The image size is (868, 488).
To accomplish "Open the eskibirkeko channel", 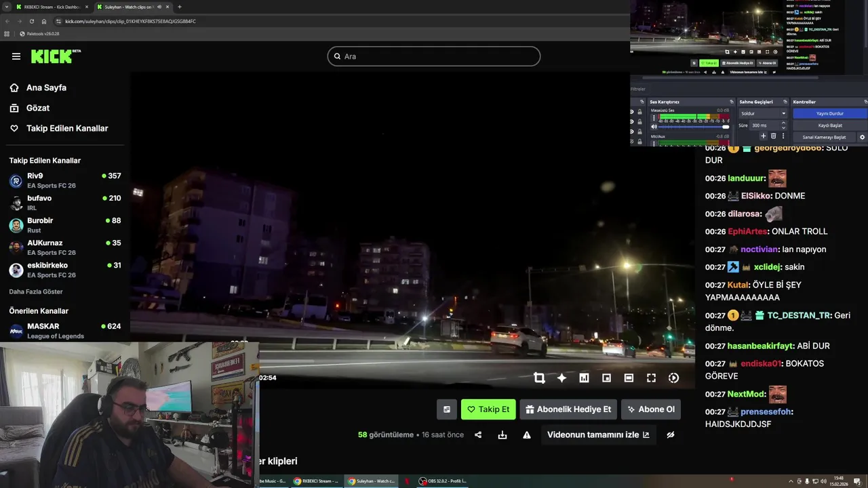I will coord(64,270).
